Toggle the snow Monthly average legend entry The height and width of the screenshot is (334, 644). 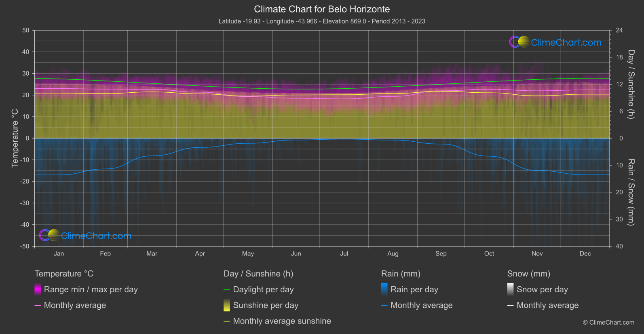coord(547,305)
